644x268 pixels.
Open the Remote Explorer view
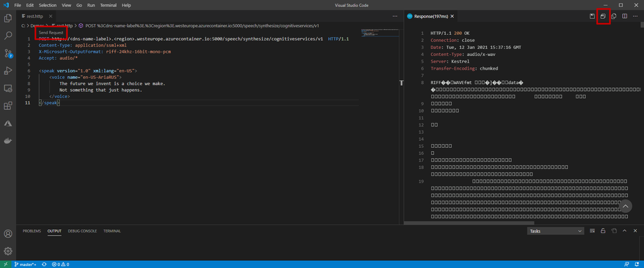click(8, 88)
